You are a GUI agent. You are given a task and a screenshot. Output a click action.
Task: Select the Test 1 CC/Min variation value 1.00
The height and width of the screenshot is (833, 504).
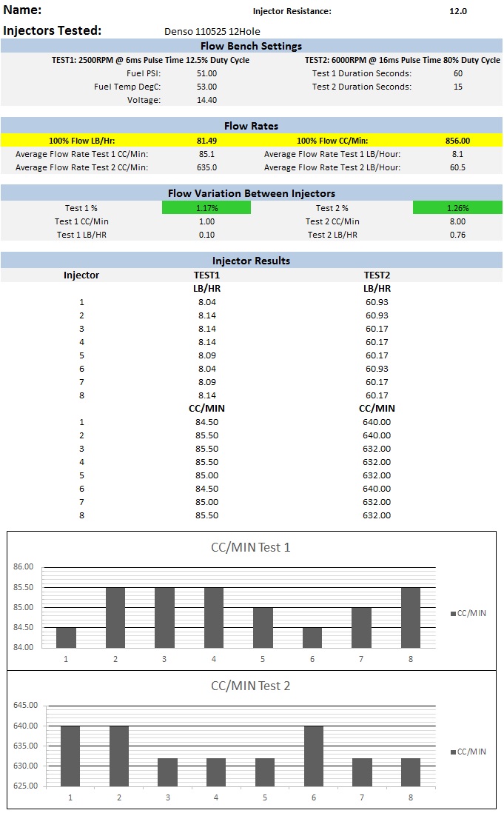click(x=206, y=221)
